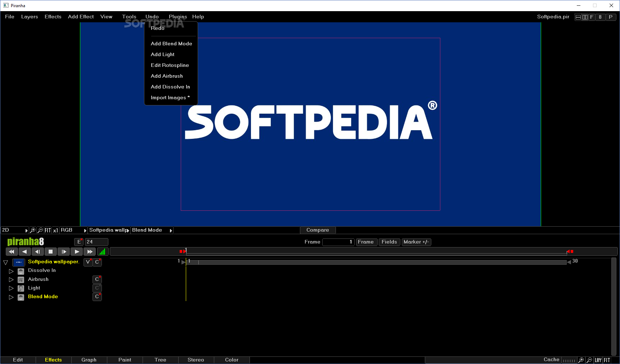Toggle the E button beside frame rate

pyautogui.click(x=79, y=242)
